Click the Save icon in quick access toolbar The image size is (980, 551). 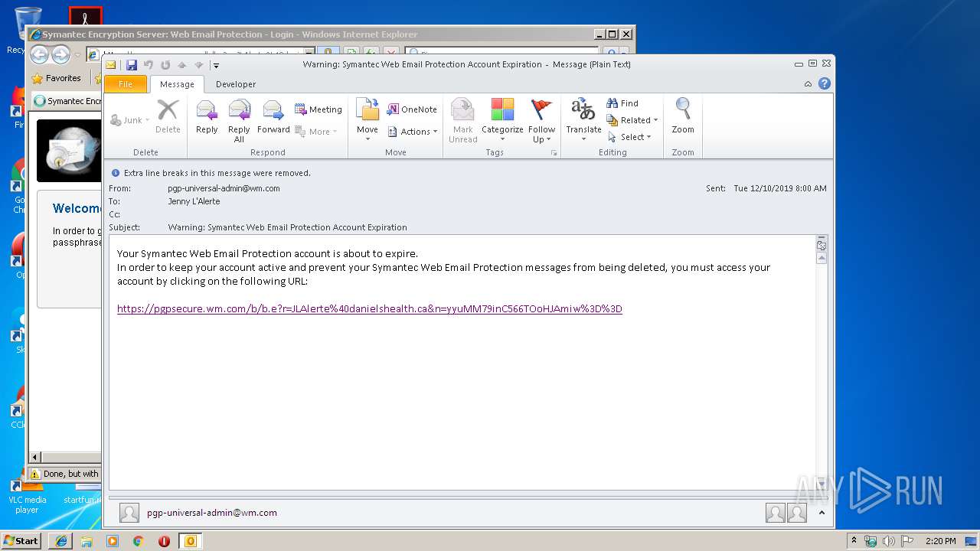pyautogui.click(x=132, y=65)
